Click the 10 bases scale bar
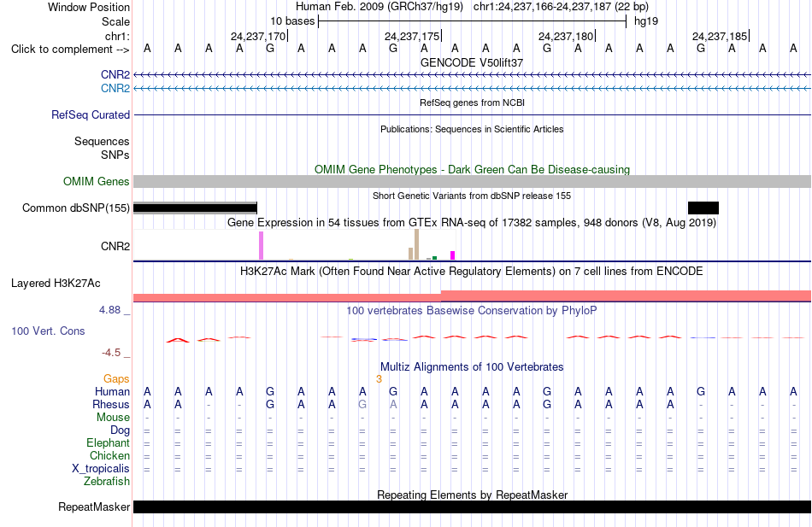812x527 pixels. [473, 21]
